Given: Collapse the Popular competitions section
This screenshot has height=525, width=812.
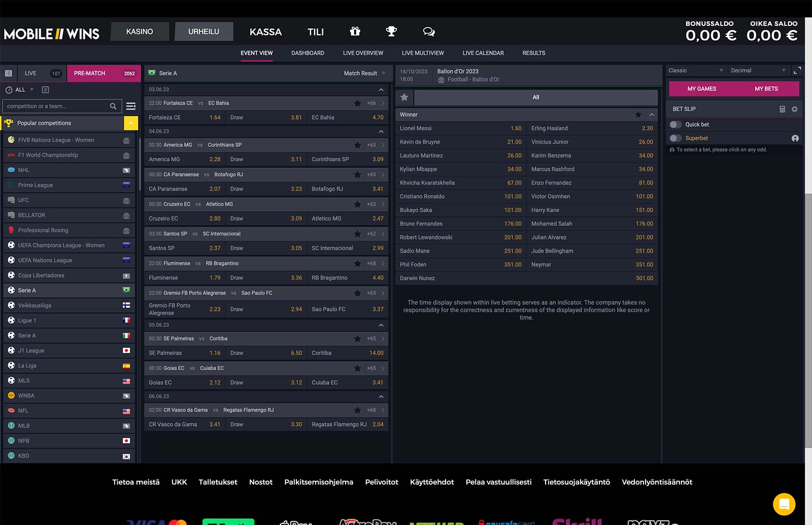Looking at the screenshot, I should tap(130, 123).
